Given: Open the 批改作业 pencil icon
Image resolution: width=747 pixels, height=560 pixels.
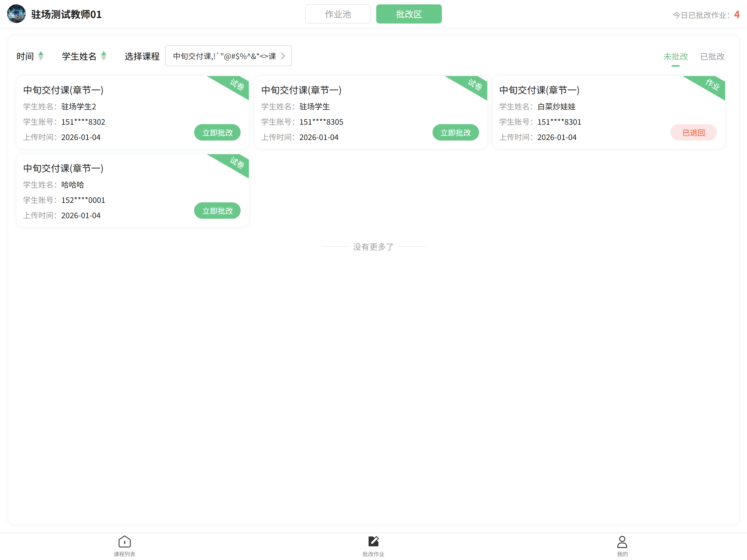Looking at the screenshot, I should [x=373, y=542].
